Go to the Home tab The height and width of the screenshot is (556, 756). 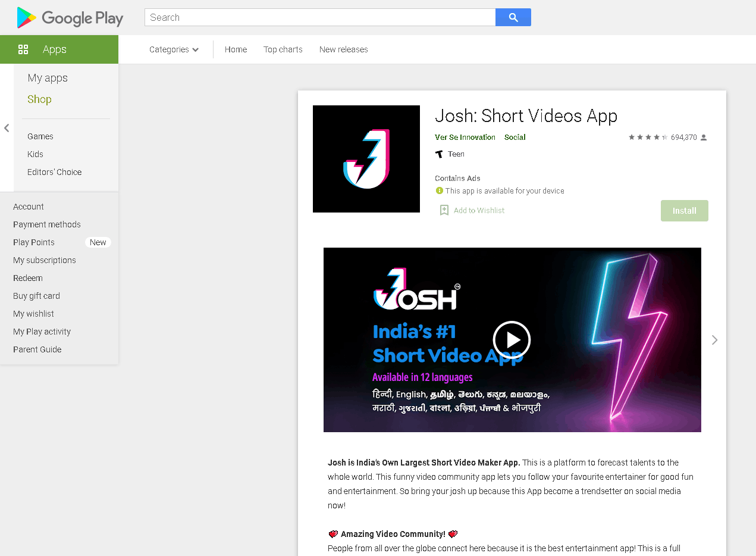[236, 49]
